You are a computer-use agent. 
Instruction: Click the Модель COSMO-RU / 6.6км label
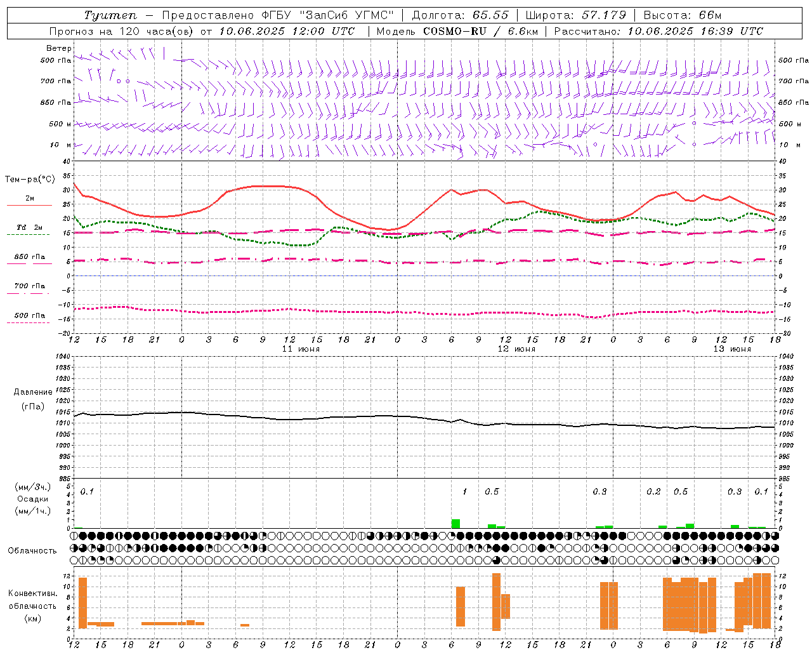[x=457, y=31]
